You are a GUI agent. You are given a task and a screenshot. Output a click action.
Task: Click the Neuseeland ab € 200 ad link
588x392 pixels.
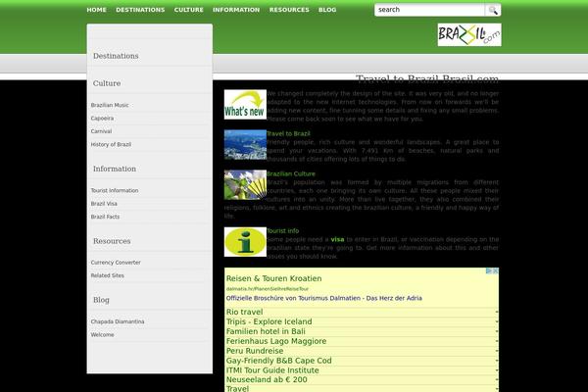(x=267, y=380)
